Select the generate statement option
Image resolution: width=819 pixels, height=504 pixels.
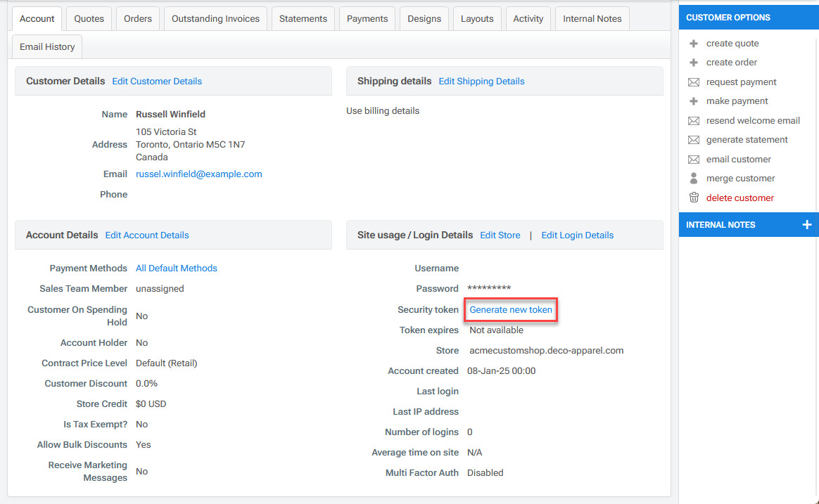pyautogui.click(x=747, y=140)
